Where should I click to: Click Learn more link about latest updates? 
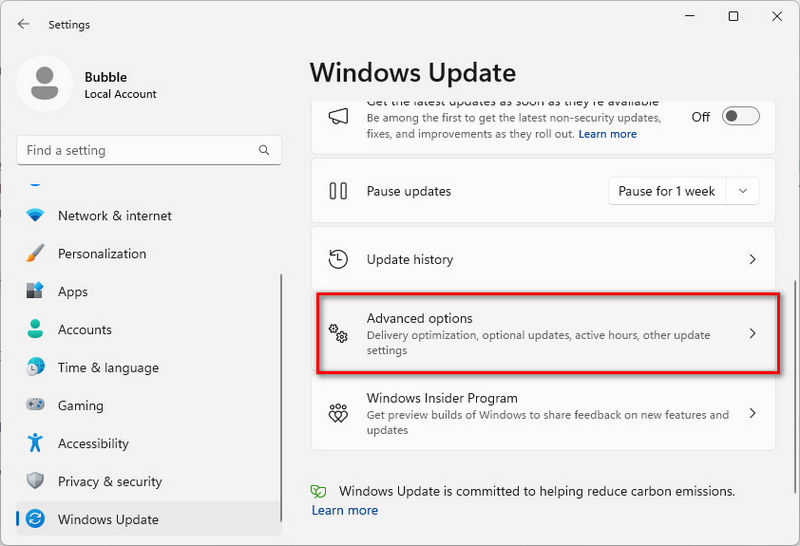coord(608,134)
